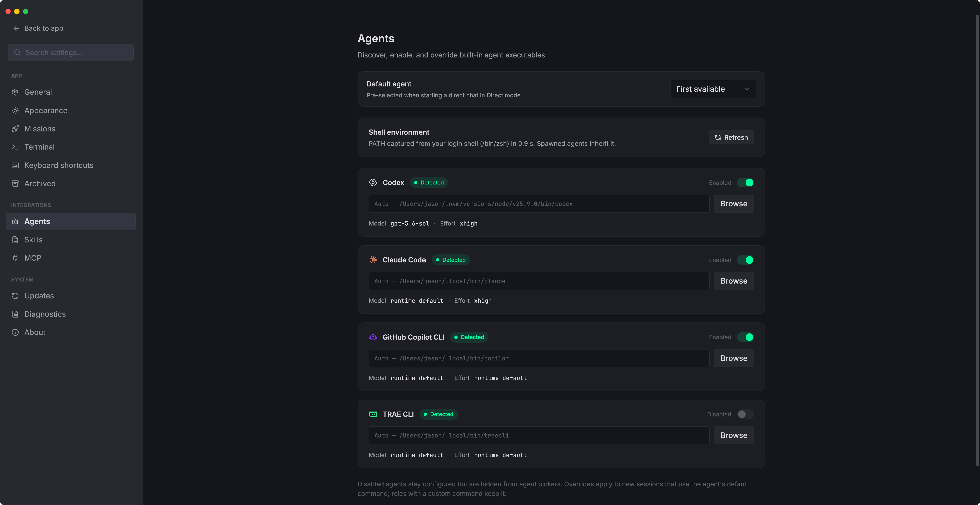Screen dimensions: 980x505
Task: Click the Agents page heading
Action: [x=376, y=38]
